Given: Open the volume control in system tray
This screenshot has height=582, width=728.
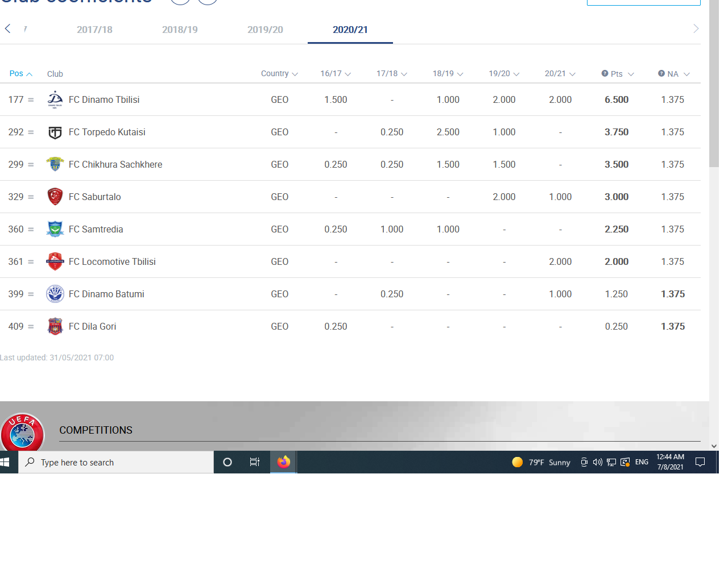Looking at the screenshot, I should (597, 462).
